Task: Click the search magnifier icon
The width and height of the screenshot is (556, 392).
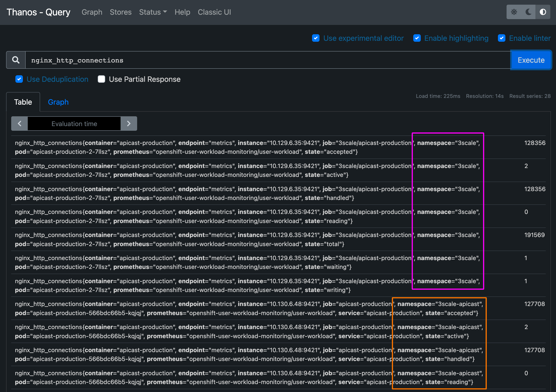Action: click(x=16, y=60)
